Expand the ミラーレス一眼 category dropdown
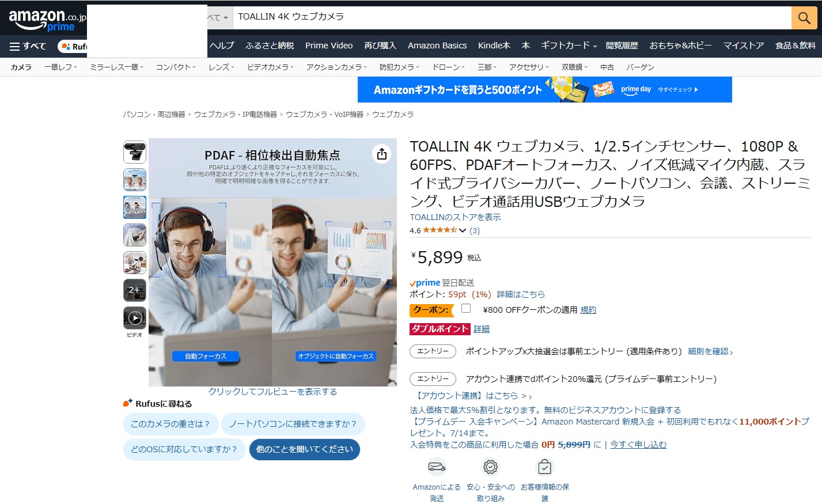The height and width of the screenshot is (504, 822). pyautogui.click(x=117, y=67)
